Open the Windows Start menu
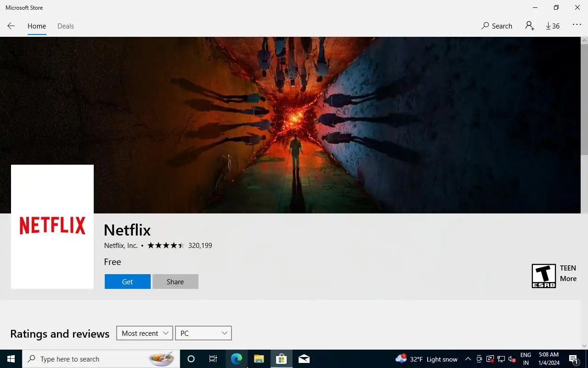The height and width of the screenshot is (368, 588). 11,359
